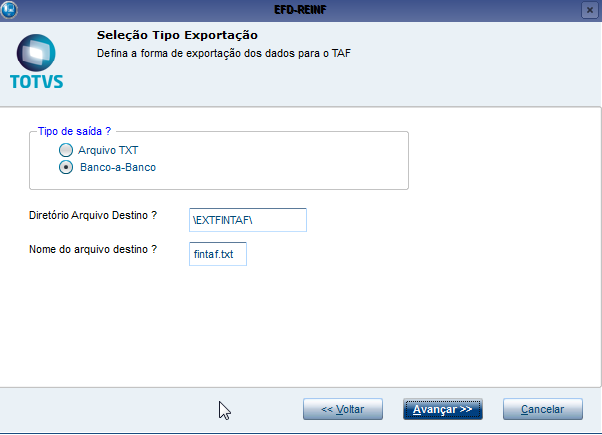602x435 pixels.
Task: Click the fintaf.txt file name field
Action: [x=217, y=255]
